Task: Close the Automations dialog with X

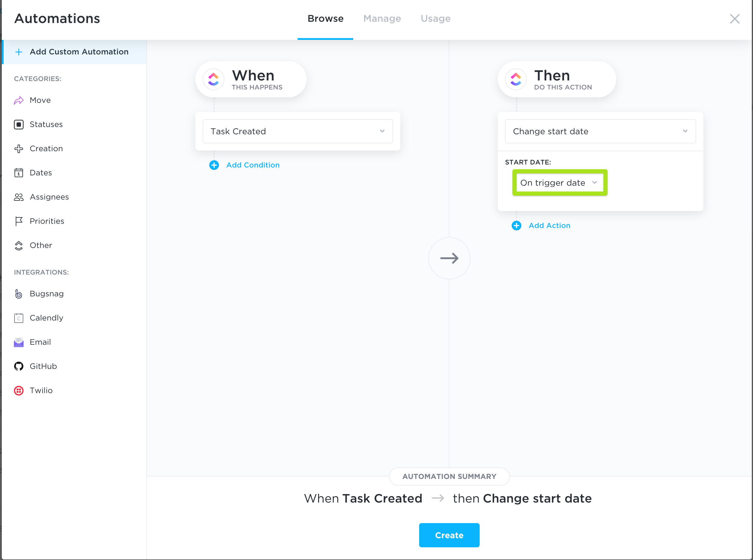Action: pyautogui.click(x=734, y=19)
